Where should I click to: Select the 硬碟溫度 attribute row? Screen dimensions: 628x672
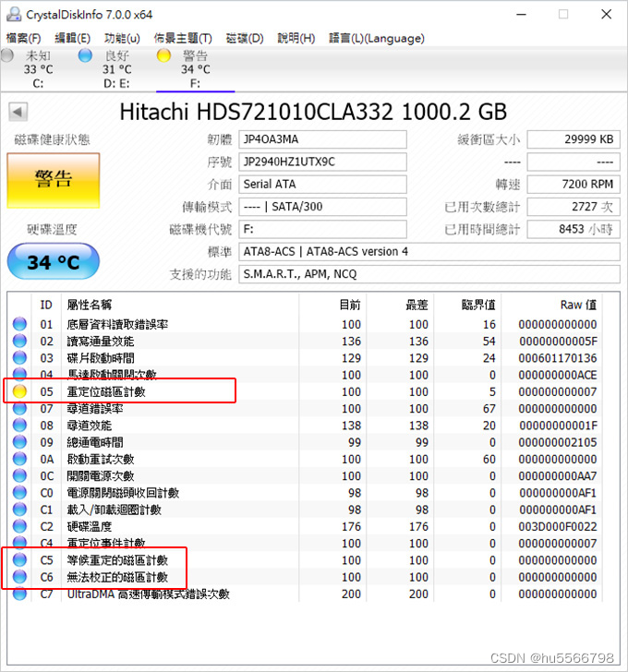click(305, 526)
